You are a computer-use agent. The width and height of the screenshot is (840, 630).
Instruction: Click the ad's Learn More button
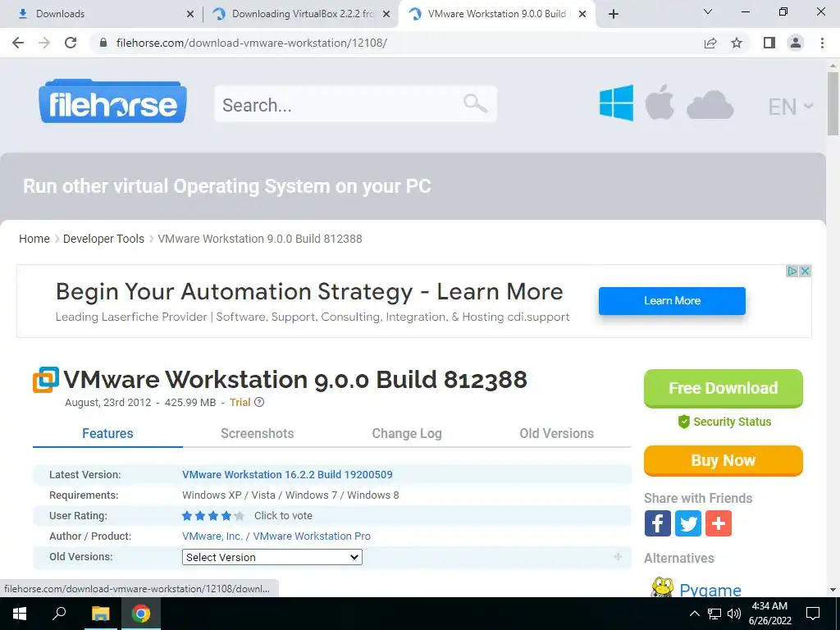click(x=672, y=300)
